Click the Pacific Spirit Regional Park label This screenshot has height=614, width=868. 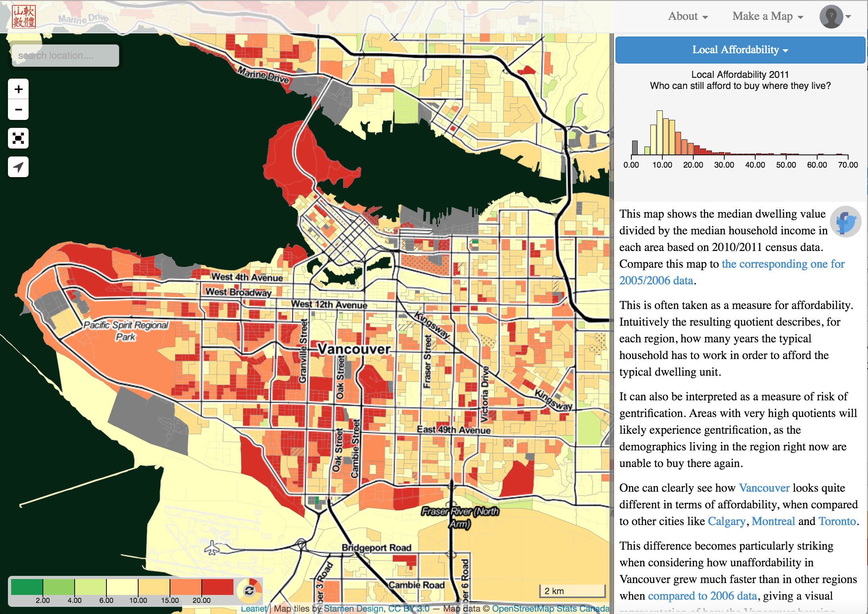(126, 331)
